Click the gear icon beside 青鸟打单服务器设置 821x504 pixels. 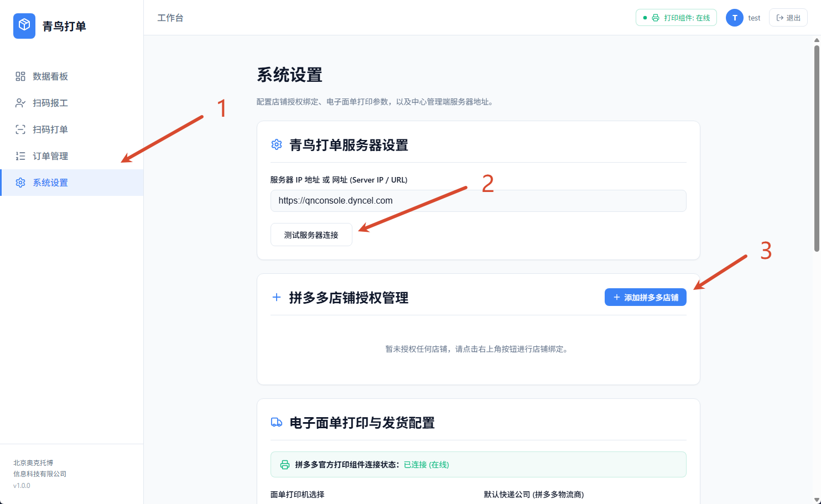[x=277, y=145]
